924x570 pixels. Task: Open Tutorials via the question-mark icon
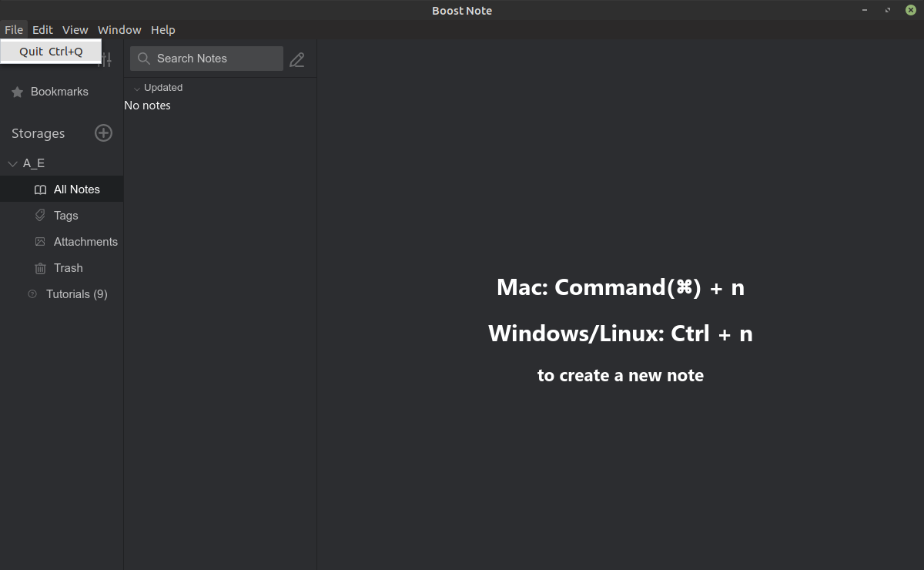(32, 293)
